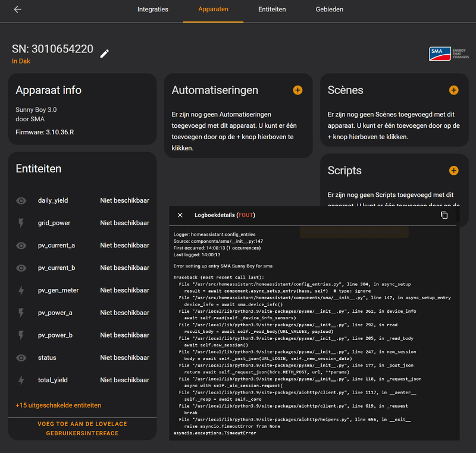Click the eye icon for pv_current_a
This screenshot has width=476, height=453.
[21, 246]
